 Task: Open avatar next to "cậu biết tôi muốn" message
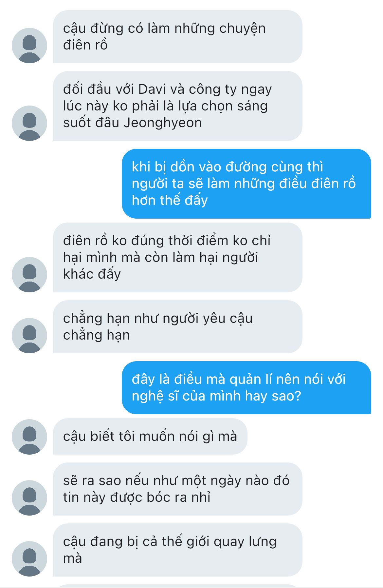point(29,437)
